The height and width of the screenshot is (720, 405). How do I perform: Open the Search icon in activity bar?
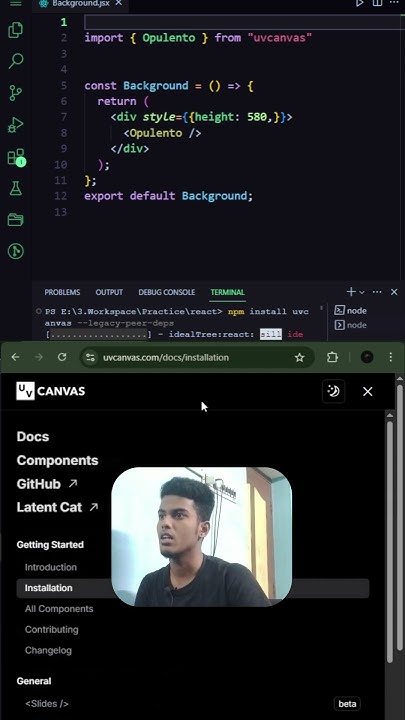pos(16,61)
